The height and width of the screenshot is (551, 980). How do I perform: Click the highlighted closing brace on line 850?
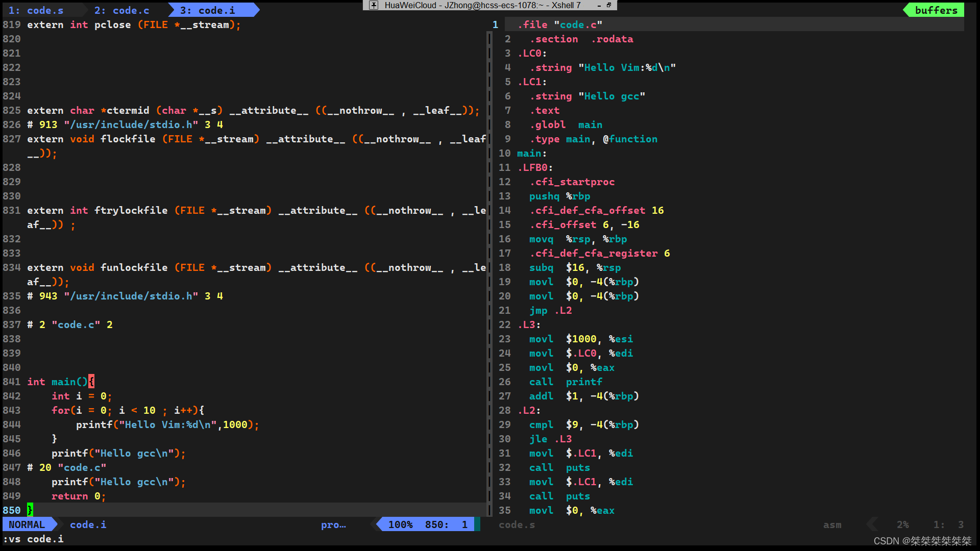[30, 510]
